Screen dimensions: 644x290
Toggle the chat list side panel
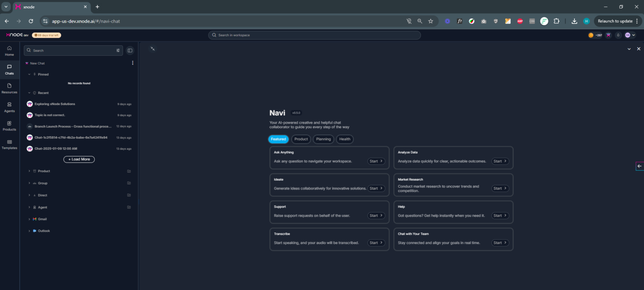click(130, 50)
